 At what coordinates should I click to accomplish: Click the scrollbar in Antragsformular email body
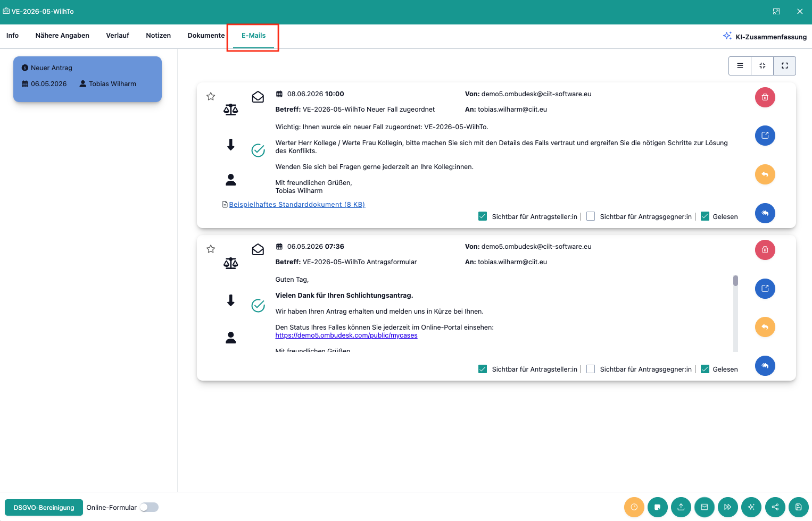click(735, 313)
